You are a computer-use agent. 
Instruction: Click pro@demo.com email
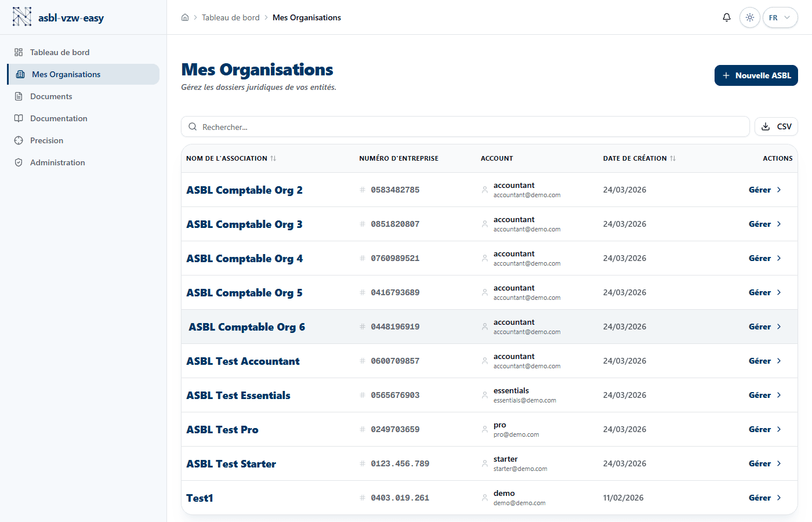pos(516,434)
